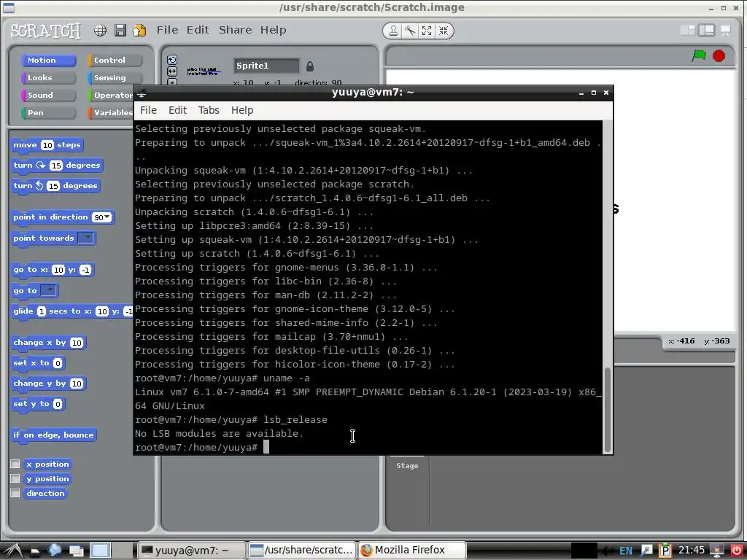Click the set y to 0 block
The image size is (747, 560).
tap(38, 404)
